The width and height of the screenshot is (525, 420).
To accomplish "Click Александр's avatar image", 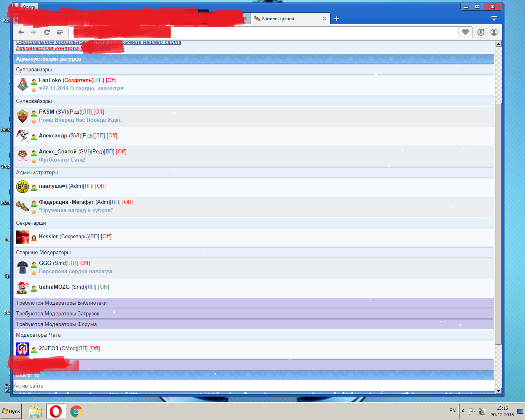I will [23, 136].
